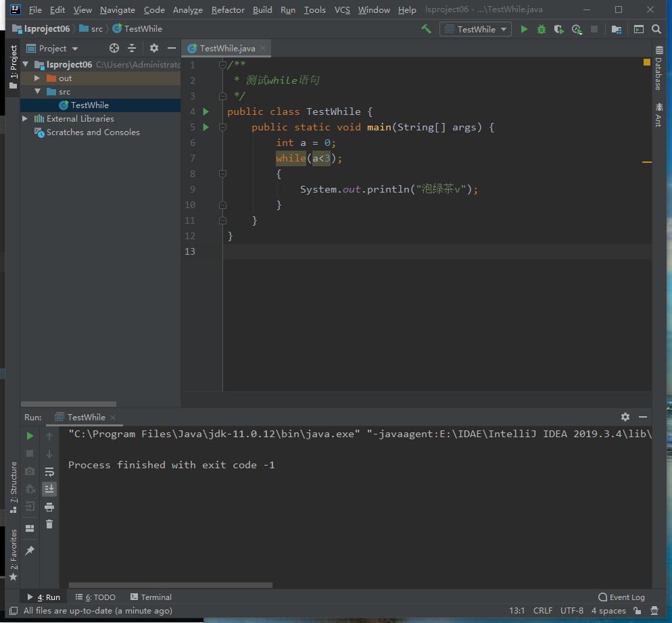Run TestWhile with Coverage icon
Viewport: 672px width, 623px height.
(559, 29)
